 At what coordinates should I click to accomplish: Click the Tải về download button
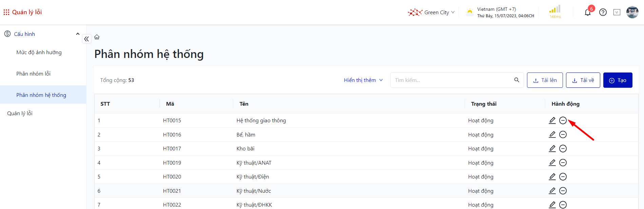click(583, 80)
